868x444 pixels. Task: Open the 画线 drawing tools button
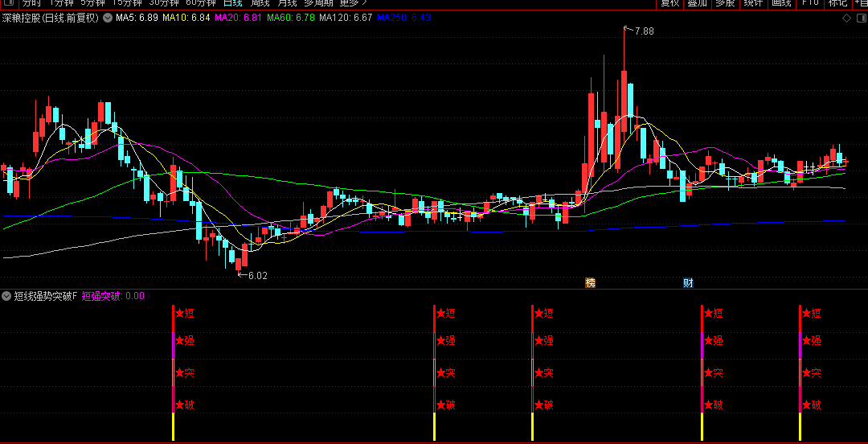[781, 3]
